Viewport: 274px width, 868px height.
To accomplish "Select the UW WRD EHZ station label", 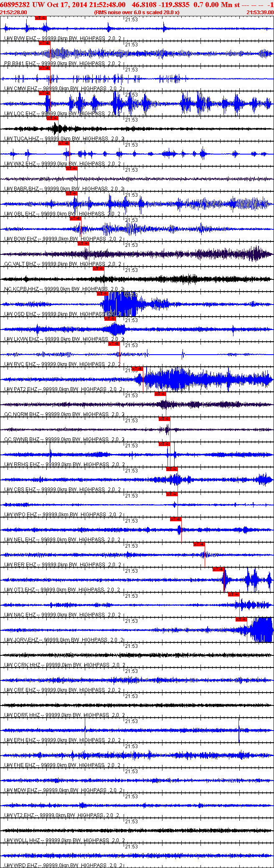I will 63,865.
